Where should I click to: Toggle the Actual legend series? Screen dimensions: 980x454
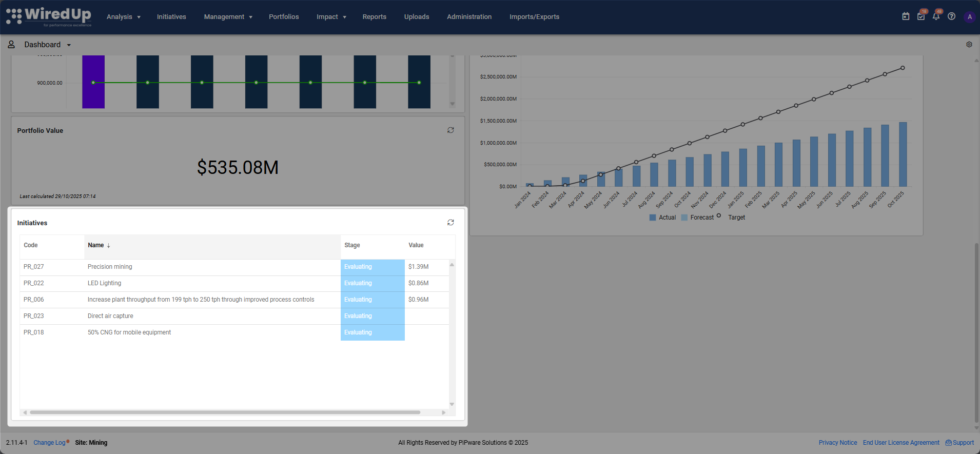pos(662,218)
